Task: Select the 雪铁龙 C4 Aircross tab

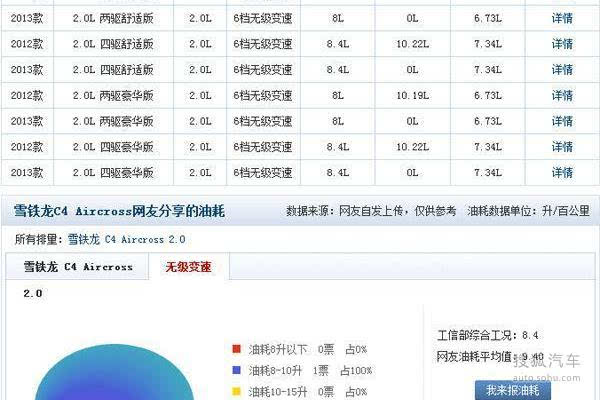Action: pyautogui.click(x=77, y=268)
